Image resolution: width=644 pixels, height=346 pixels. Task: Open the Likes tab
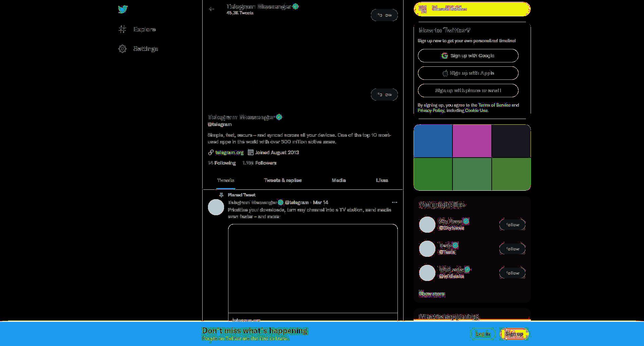click(382, 180)
